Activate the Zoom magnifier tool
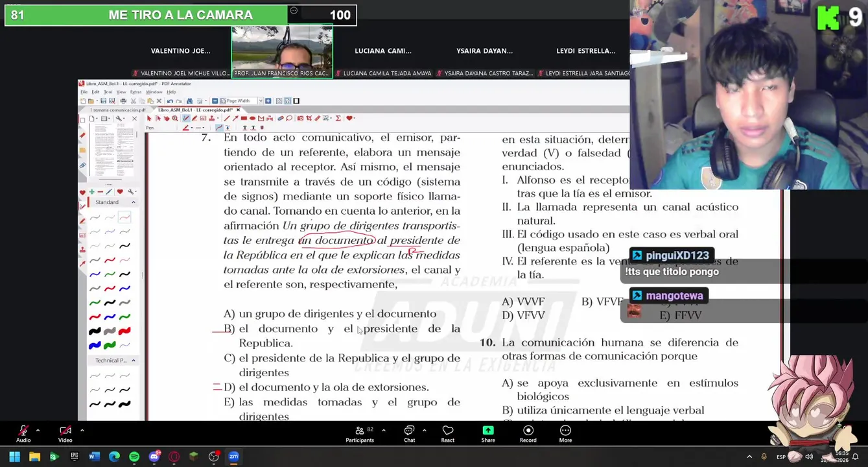This screenshot has height=467, width=868. (175, 118)
